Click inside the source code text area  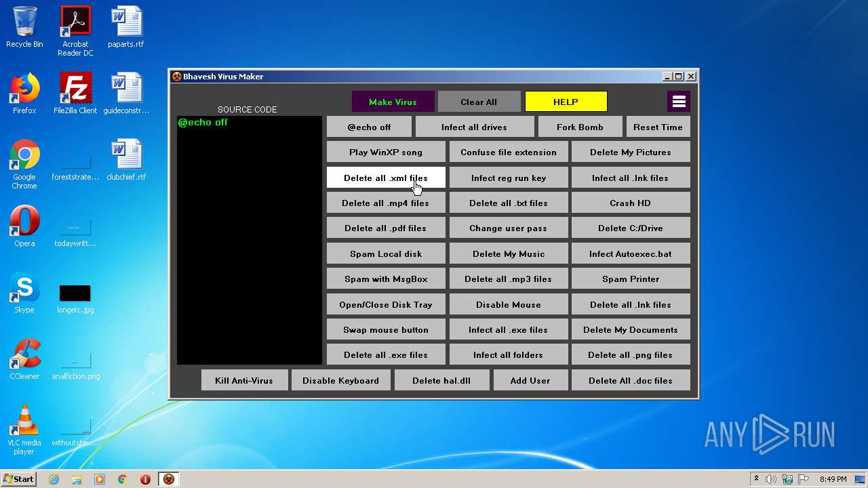click(x=250, y=241)
